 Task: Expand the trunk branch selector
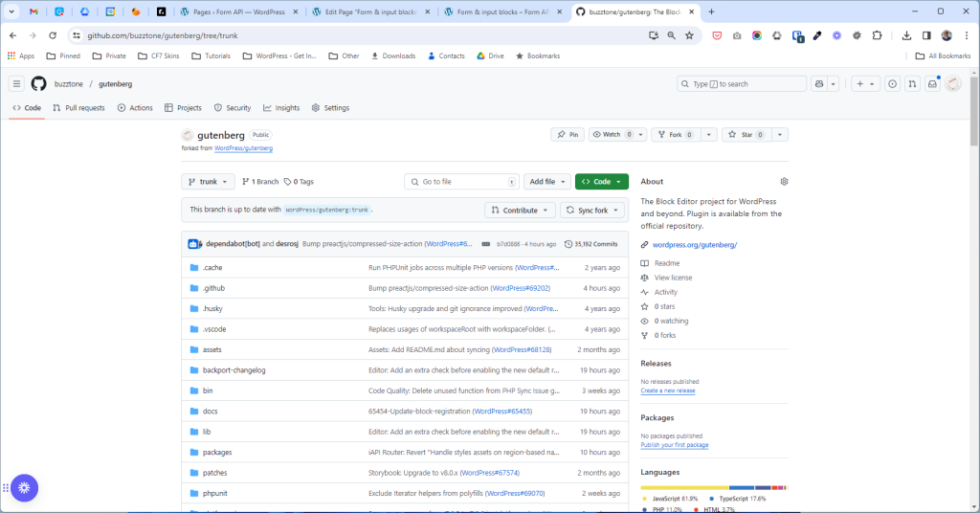coord(208,182)
